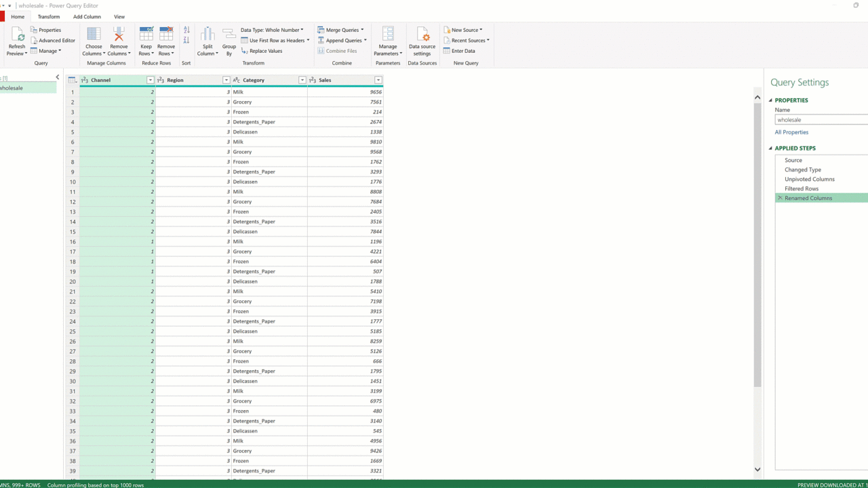Sort ascending using the A-Z icon
The image size is (868, 488).
click(x=186, y=30)
